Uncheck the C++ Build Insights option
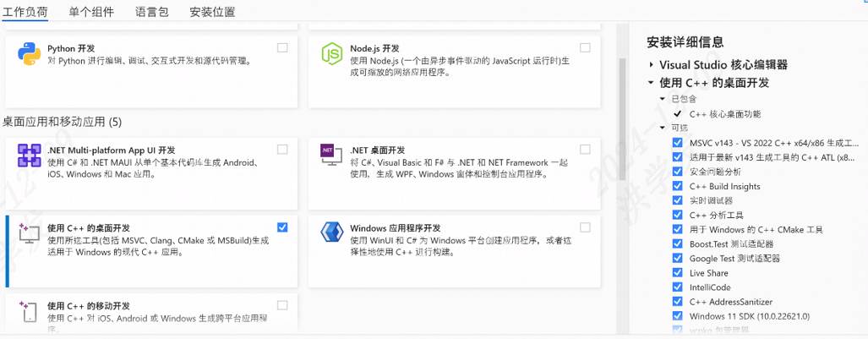868x339 pixels. pyautogui.click(x=678, y=186)
